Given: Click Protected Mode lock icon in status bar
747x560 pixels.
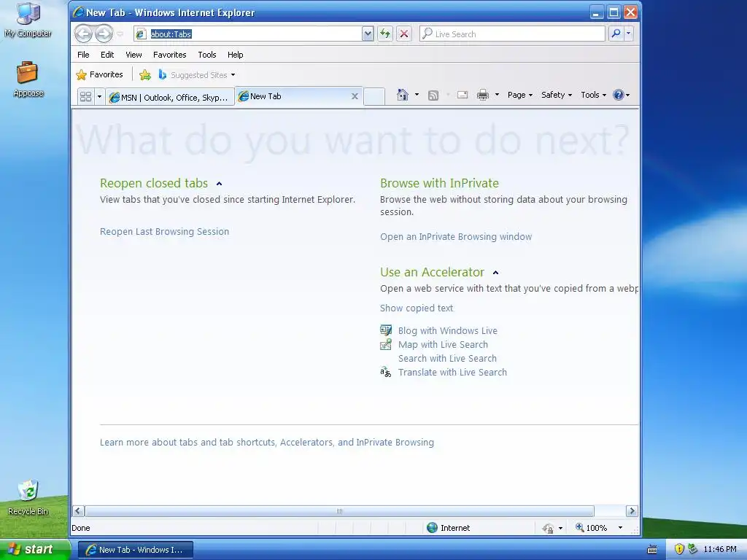Looking at the screenshot, I should 548,528.
